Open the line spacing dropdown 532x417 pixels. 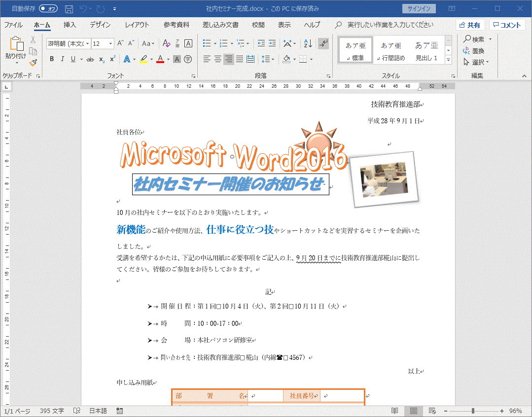point(268,59)
